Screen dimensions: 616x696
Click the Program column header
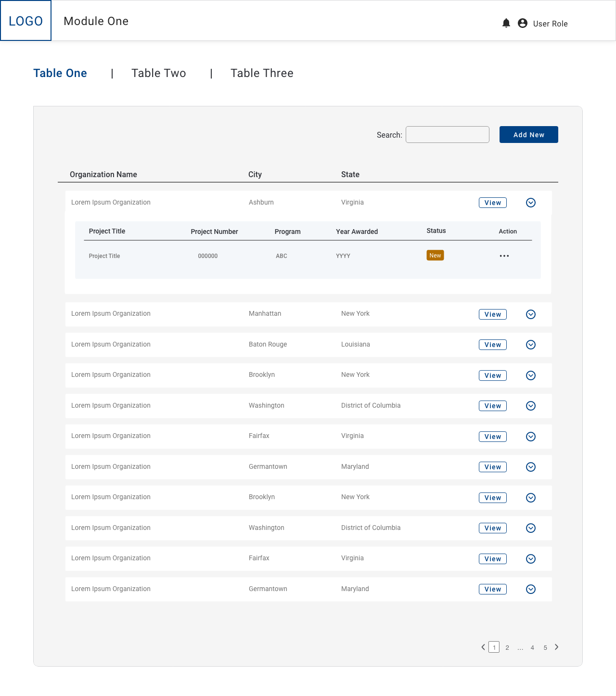(x=288, y=232)
